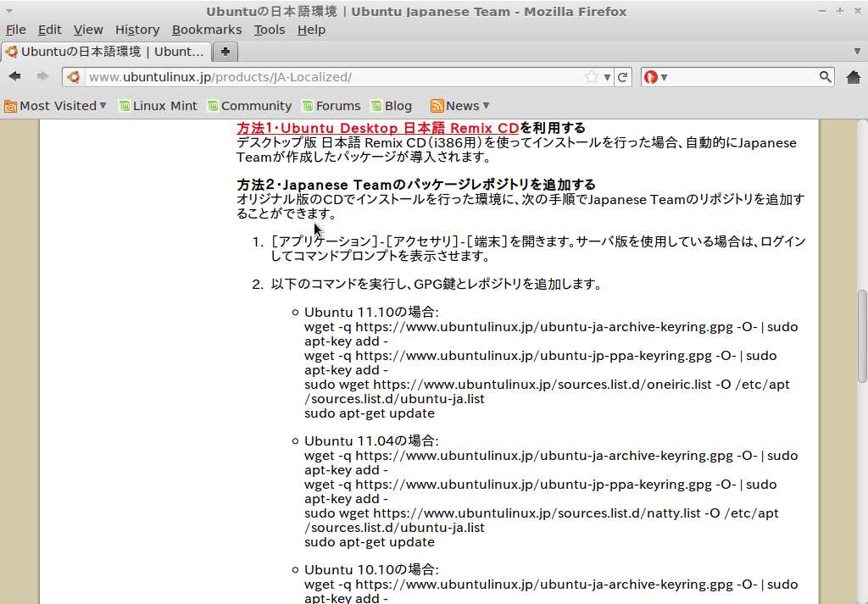Open the Edit menu
Viewport: 868px width, 604px height.
click(49, 30)
